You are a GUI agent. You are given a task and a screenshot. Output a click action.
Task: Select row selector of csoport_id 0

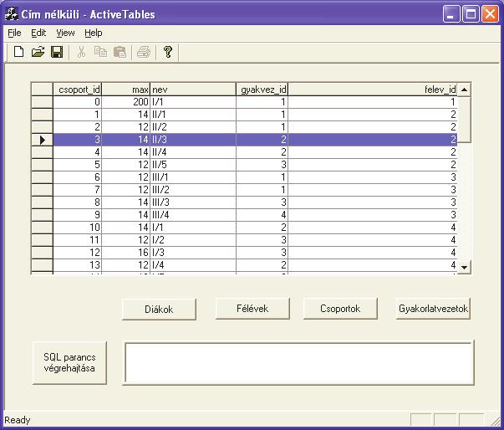tap(42, 102)
